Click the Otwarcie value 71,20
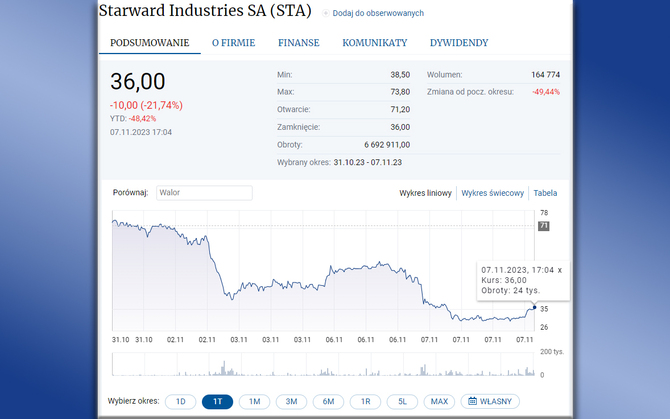The width and height of the screenshot is (670, 419). [x=400, y=109]
